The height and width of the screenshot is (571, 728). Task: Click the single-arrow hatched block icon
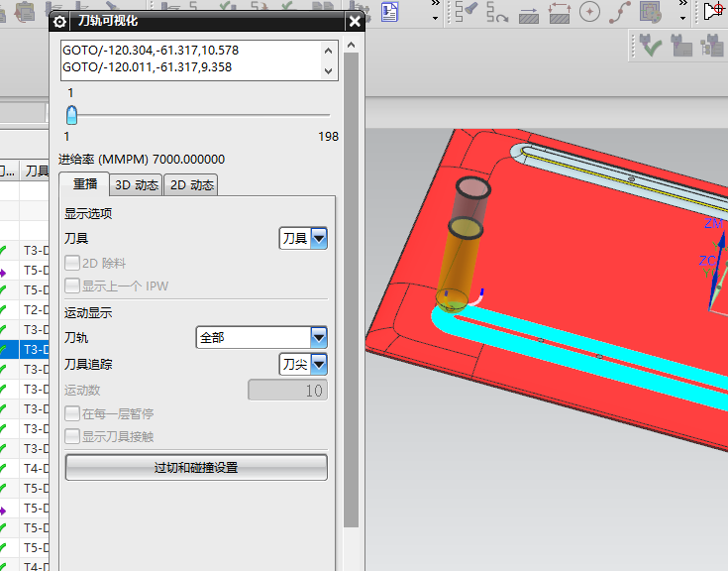[x=528, y=14]
